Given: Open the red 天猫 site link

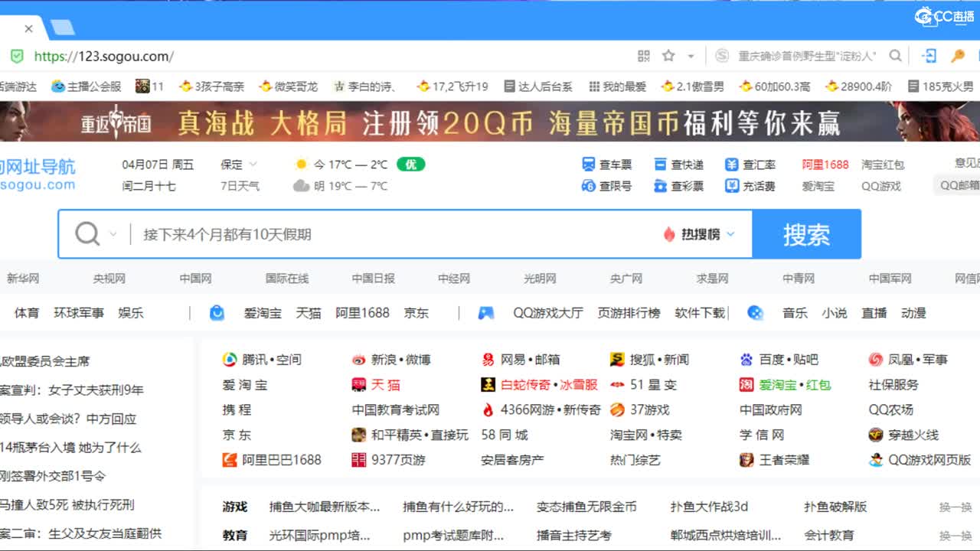Looking at the screenshot, I should [x=376, y=385].
